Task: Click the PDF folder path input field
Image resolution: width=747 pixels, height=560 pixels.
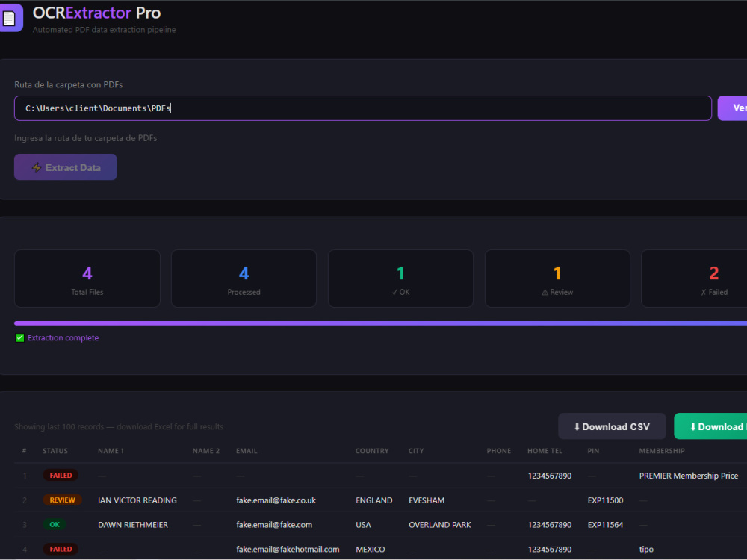Action: pos(362,108)
